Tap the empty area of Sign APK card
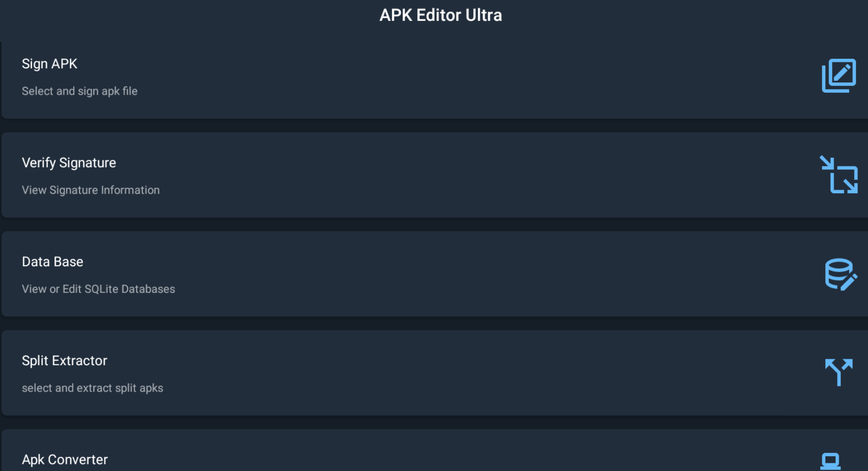Image resolution: width=868 pixels, height=471 pixels. coord(435,80)
